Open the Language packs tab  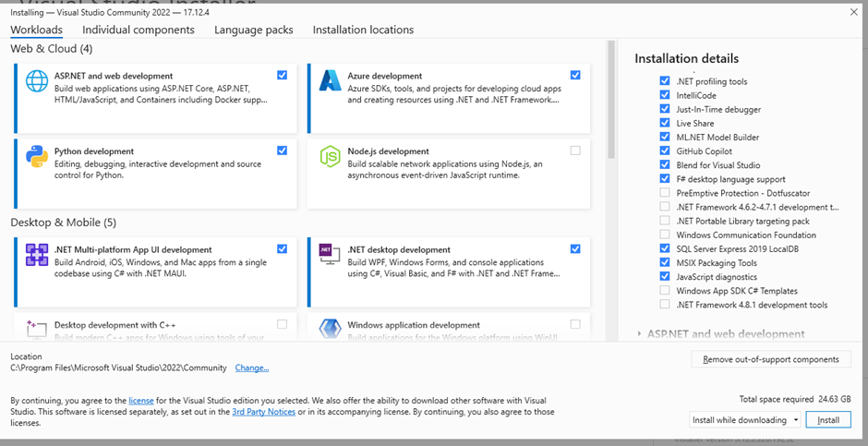[x=254, y=30]
